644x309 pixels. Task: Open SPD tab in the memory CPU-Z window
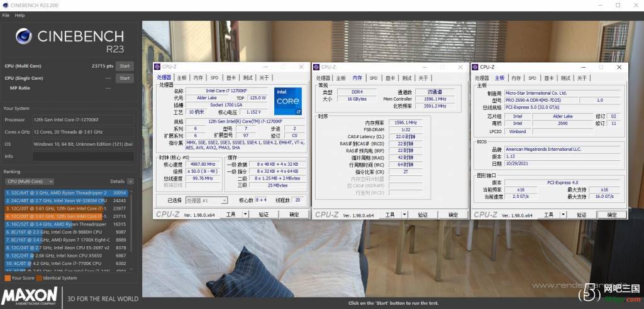tap(374, 78)
